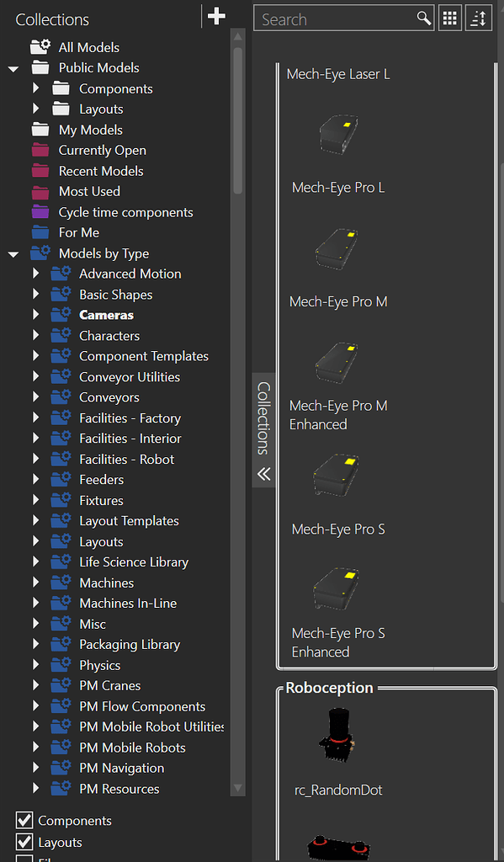Select PM Resources in the tree
Viewport: 504px width, 862px height.
[x=119, y=789]
